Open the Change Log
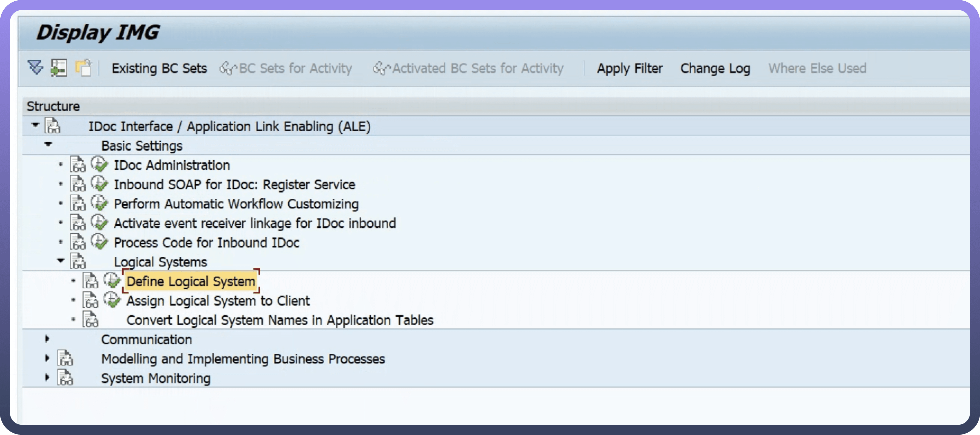This screenshot has width=980, height=435. [x=715, y=68]
